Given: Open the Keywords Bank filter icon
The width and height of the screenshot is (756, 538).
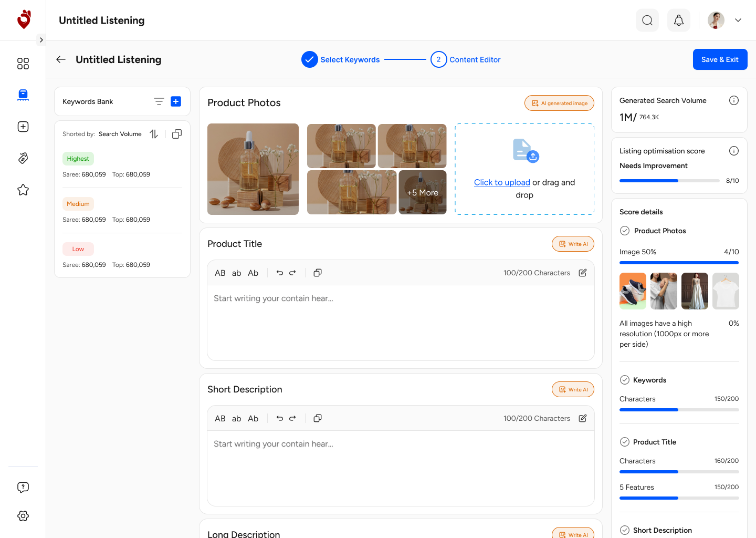Looking at the screenshot, I should [x=159, y=101].
